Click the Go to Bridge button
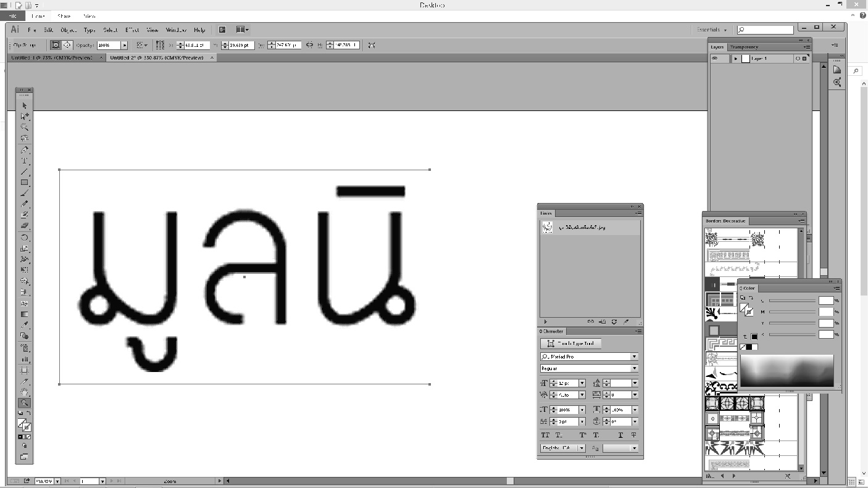This screenshot has height=488, width=868. click(x=222, y=30)
